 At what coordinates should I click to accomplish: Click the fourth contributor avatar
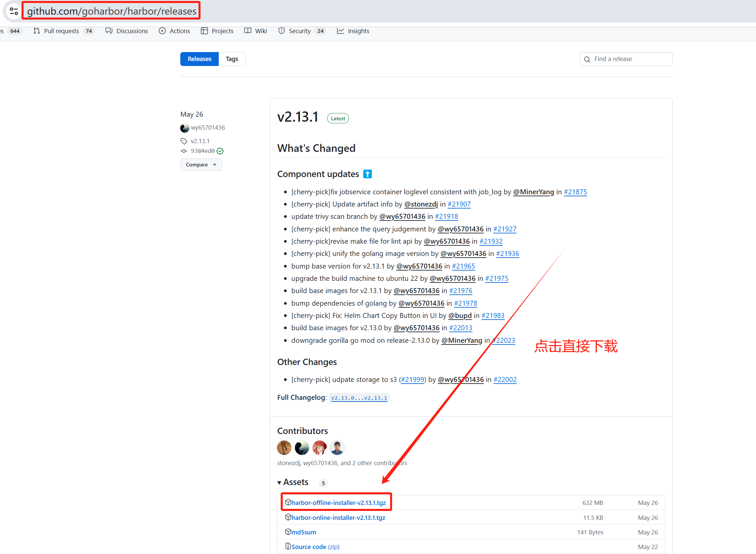(337, 447)
